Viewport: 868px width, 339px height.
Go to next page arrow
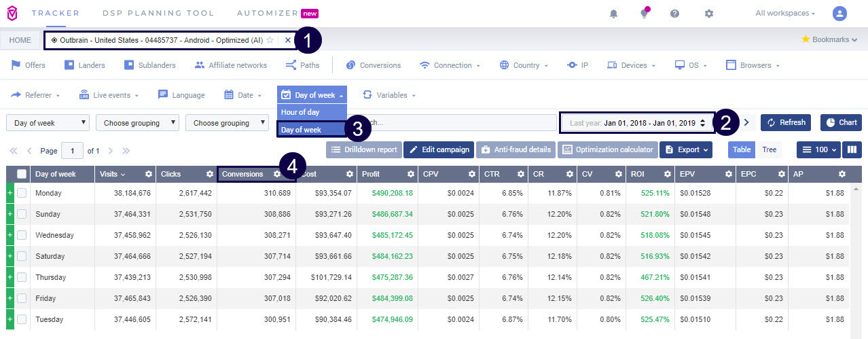111,150
